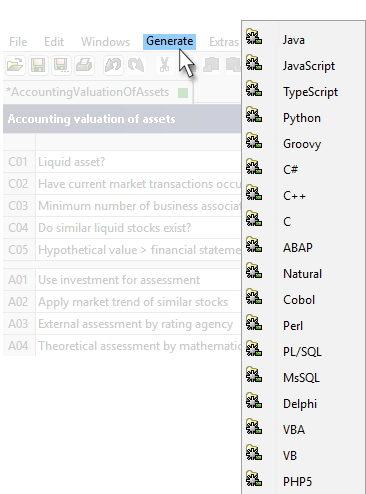Select condition C03 Minimum number of business
Viewport: 366px width, 494px height.
click(122, 206)
